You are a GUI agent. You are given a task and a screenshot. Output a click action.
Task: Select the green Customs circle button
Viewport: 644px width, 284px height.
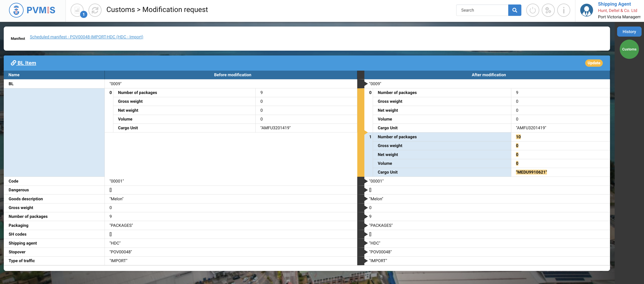tap(629, 49)
